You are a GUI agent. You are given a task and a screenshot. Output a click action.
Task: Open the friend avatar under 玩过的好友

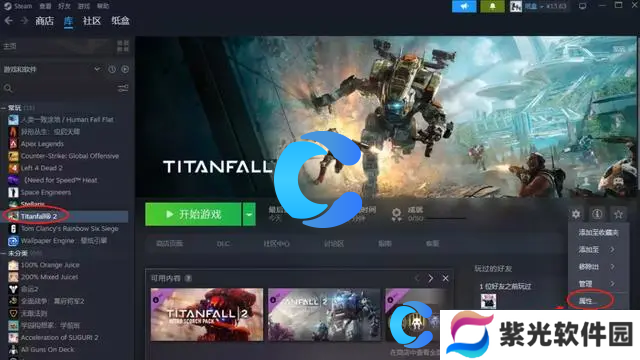click(x=488, y=301)
